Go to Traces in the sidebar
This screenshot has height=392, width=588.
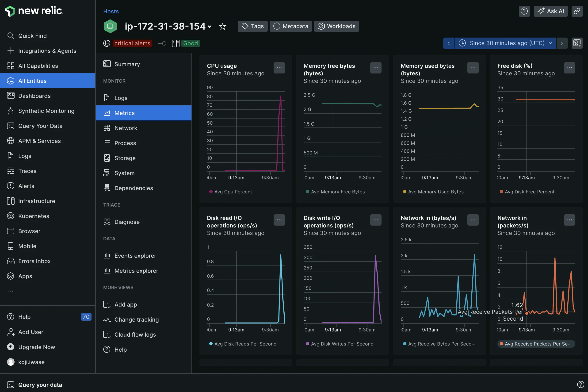47,171
